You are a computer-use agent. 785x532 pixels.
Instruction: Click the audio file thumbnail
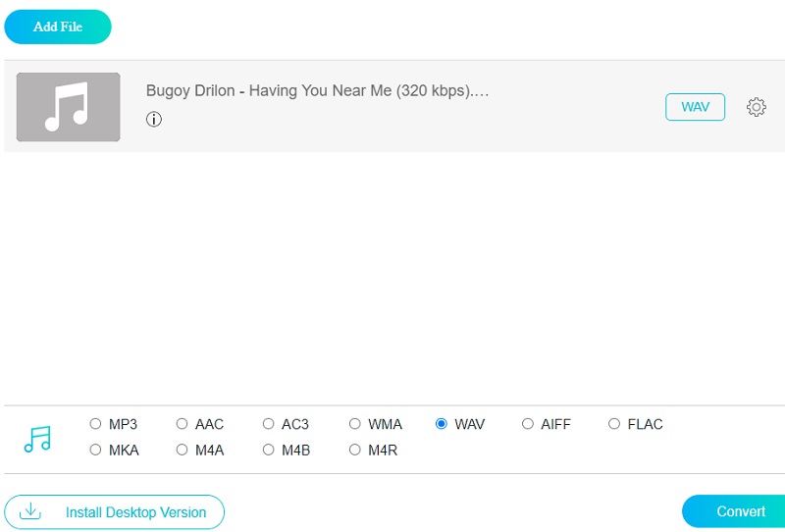coord(68,107)
